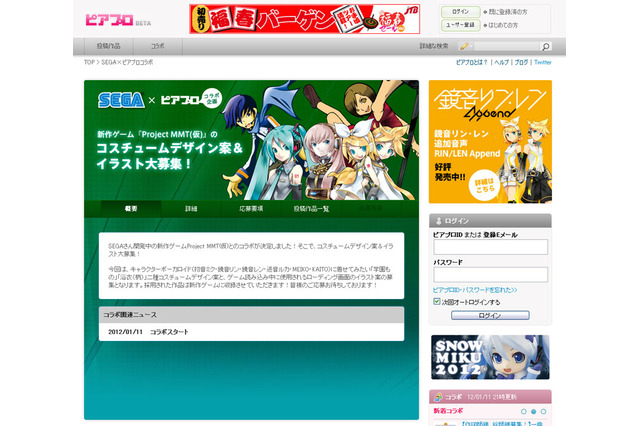Switch to the 詳細 tab

click(x=191, y=209)
